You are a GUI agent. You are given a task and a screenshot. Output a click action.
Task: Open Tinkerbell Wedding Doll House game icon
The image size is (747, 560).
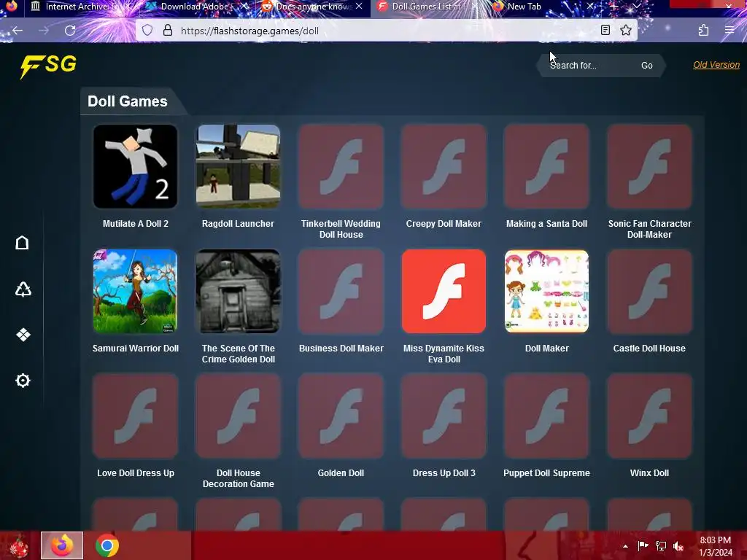341,166
